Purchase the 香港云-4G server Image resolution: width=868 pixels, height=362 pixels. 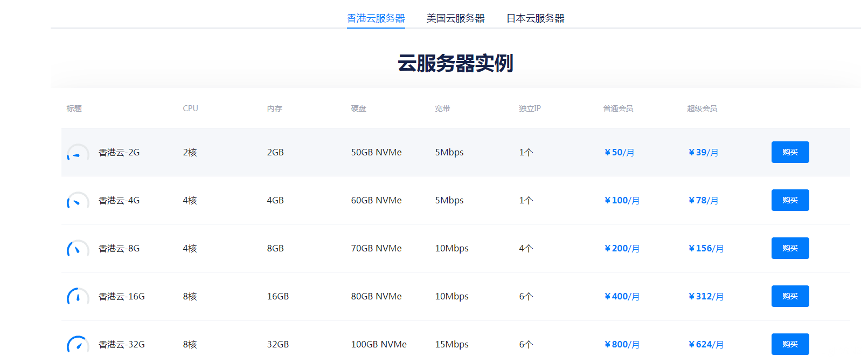pos(790,200)
